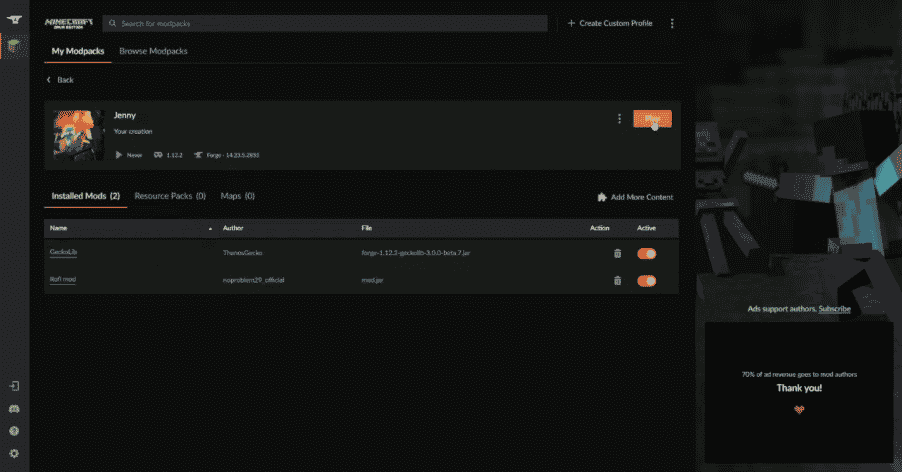The height and width of the screenshot is (472, 902).
Task: Disable the Rofl mod active toggle
Action: pos(646,281)
